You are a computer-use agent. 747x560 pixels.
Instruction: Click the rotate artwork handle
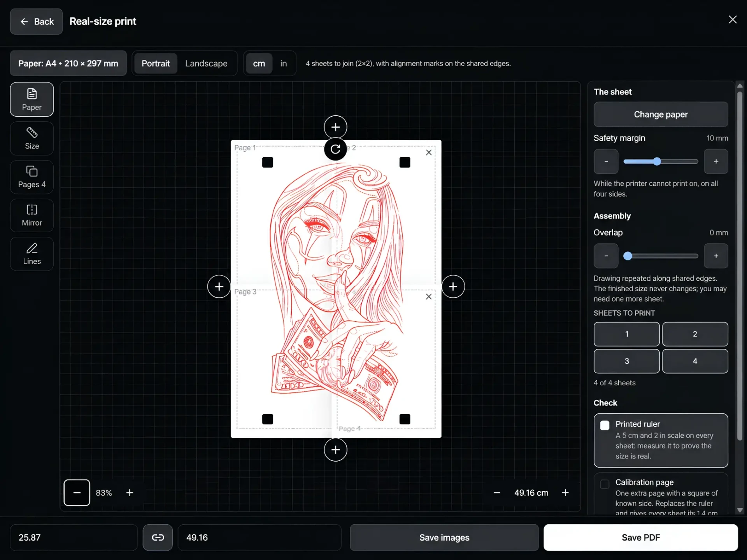coord(335,149)
